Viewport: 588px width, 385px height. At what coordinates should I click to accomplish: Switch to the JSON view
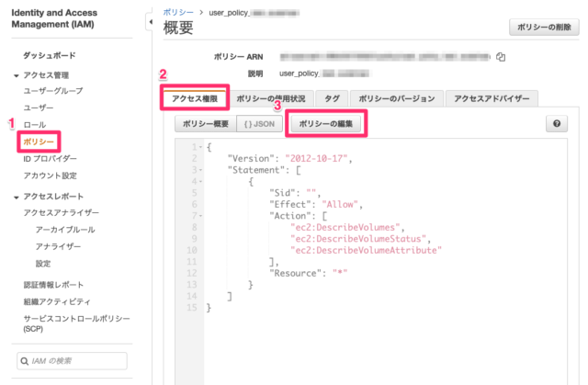pyautogui.click(x=259, y=124)
